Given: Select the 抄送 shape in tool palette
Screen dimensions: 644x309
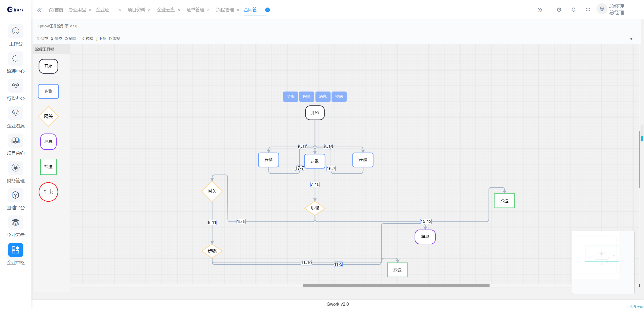Looking at the screenshot, I should (x=48, y=167).
